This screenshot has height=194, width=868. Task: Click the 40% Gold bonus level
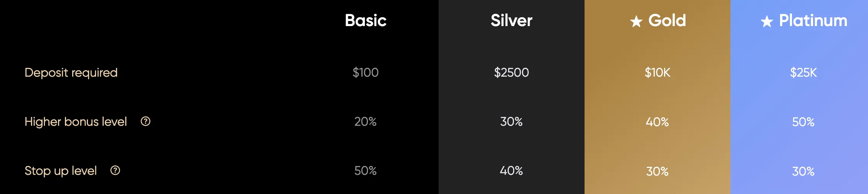pyautogui.click(x=658, y=122)
